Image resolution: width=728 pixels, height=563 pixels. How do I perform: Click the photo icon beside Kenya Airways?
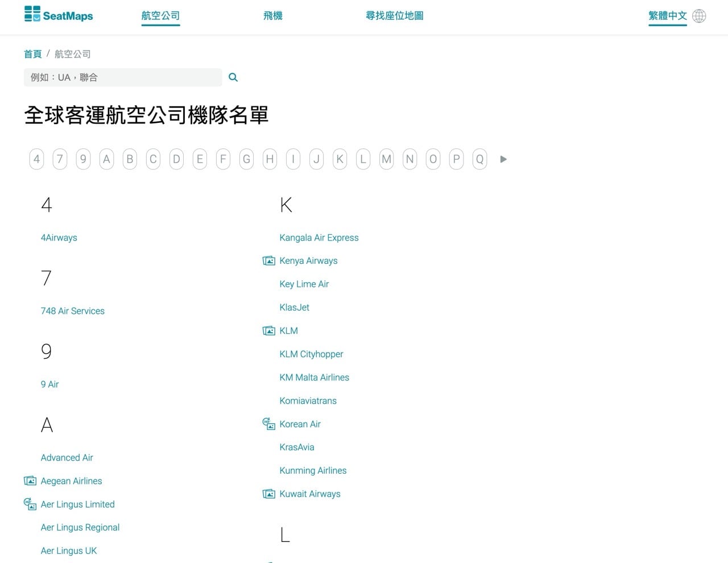(268, 260)
